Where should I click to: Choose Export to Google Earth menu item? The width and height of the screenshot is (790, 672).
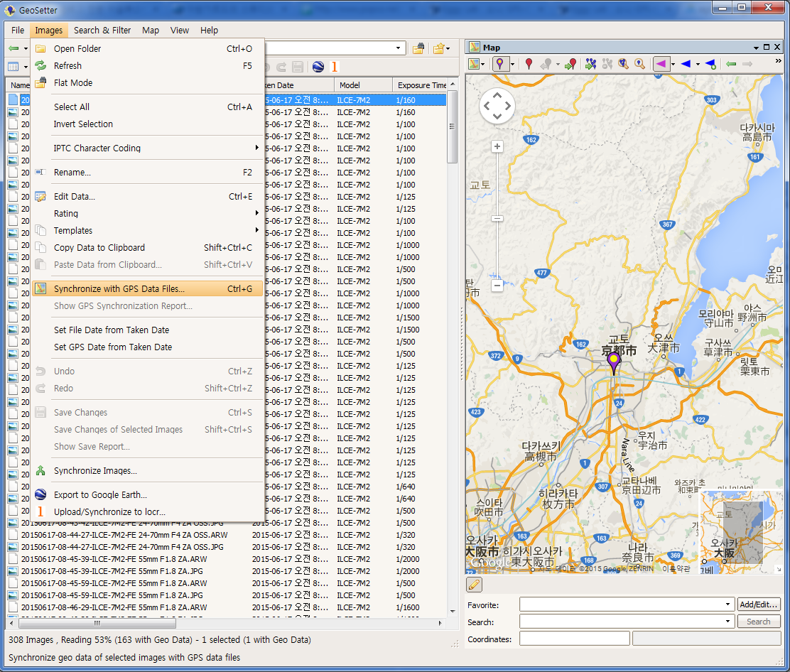(100, 495)
